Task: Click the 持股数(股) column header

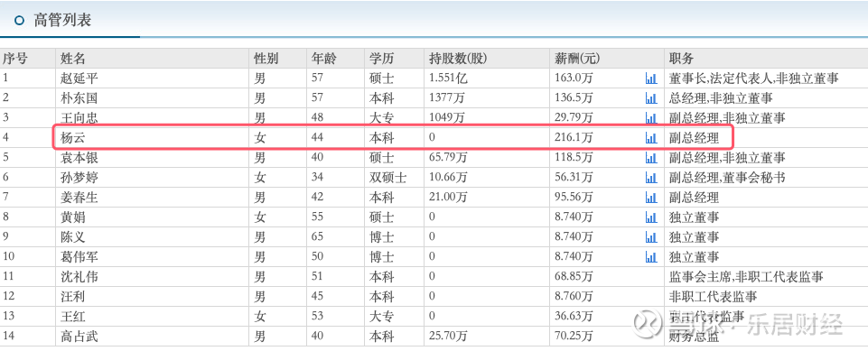Action: point(458,58)
